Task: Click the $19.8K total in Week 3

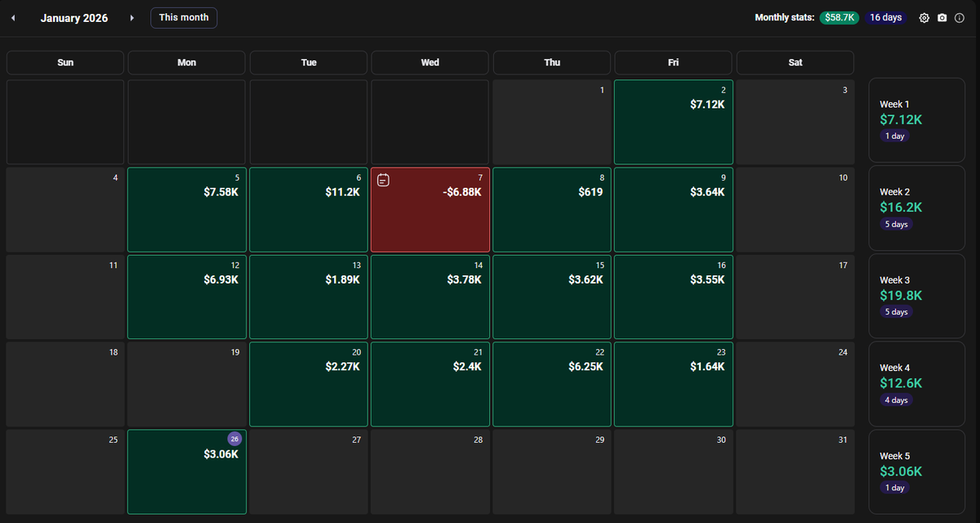Action: point(901,296)
